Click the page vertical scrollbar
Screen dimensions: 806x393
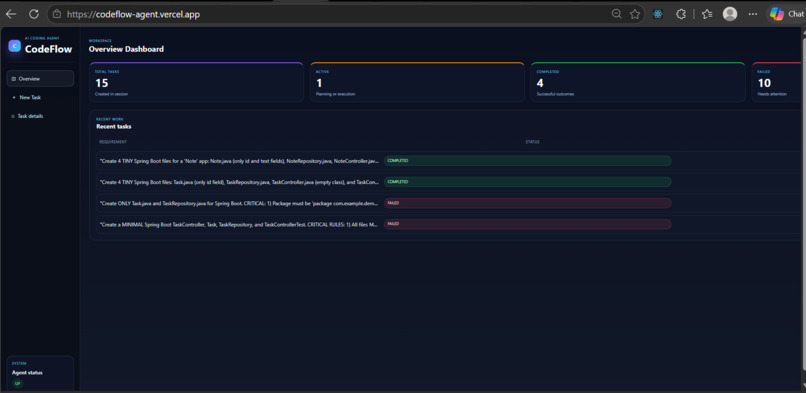coord(803,205)
